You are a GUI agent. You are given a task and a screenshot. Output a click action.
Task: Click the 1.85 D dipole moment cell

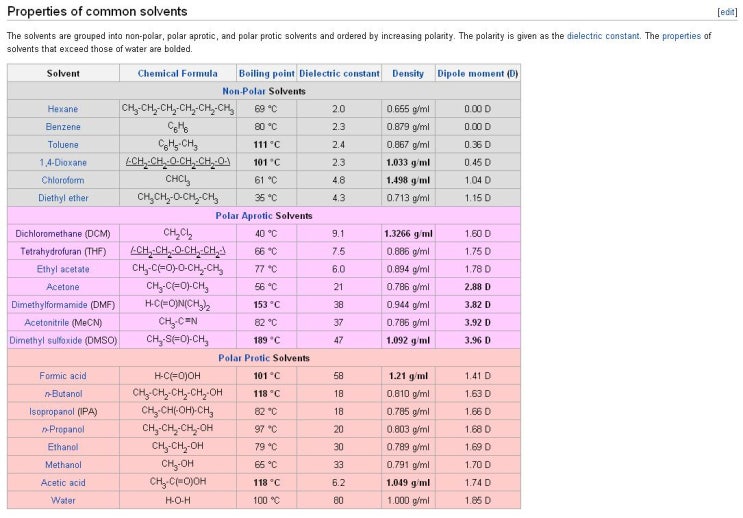[478, 500]
